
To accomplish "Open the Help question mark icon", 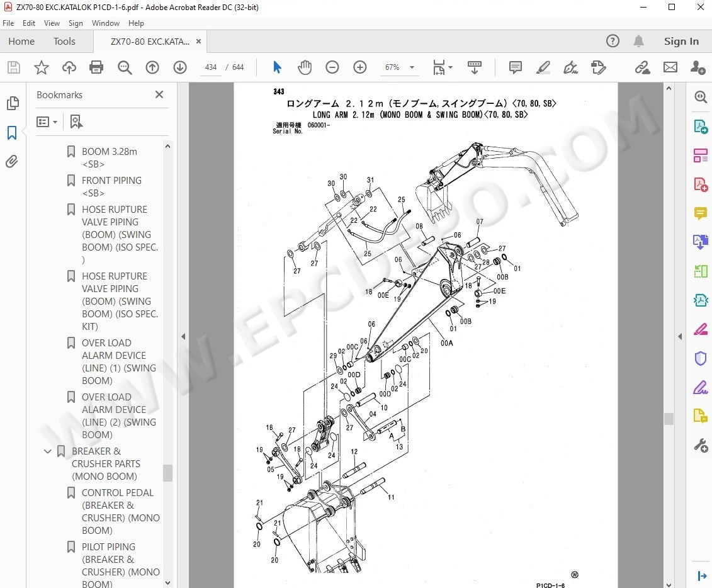I will [613, 42].
